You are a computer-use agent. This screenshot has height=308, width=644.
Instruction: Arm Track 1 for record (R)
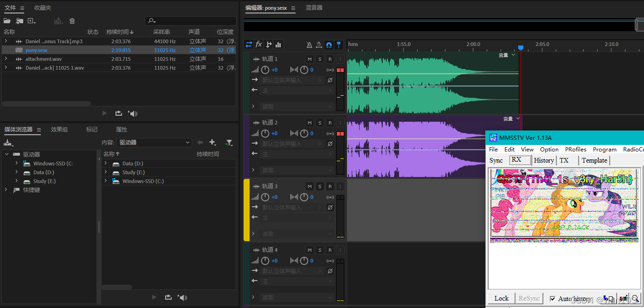(x=330, y=59)
